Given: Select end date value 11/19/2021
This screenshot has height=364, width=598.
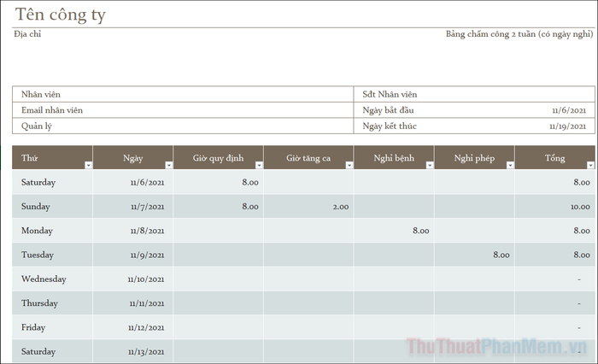Looking at the screenshot, I should [567, 126].
